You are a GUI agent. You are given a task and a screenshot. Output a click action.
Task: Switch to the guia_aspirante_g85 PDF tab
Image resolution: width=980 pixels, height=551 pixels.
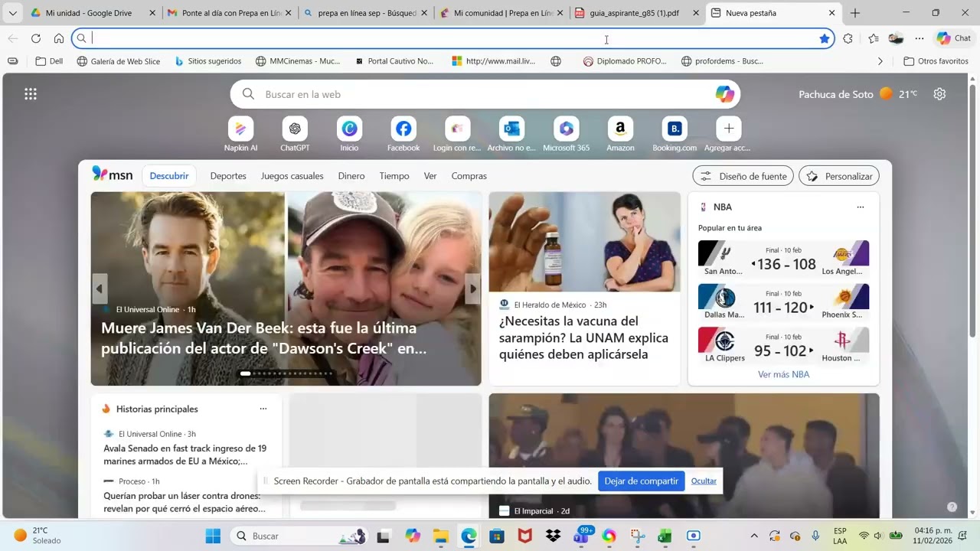coord(636,13)
